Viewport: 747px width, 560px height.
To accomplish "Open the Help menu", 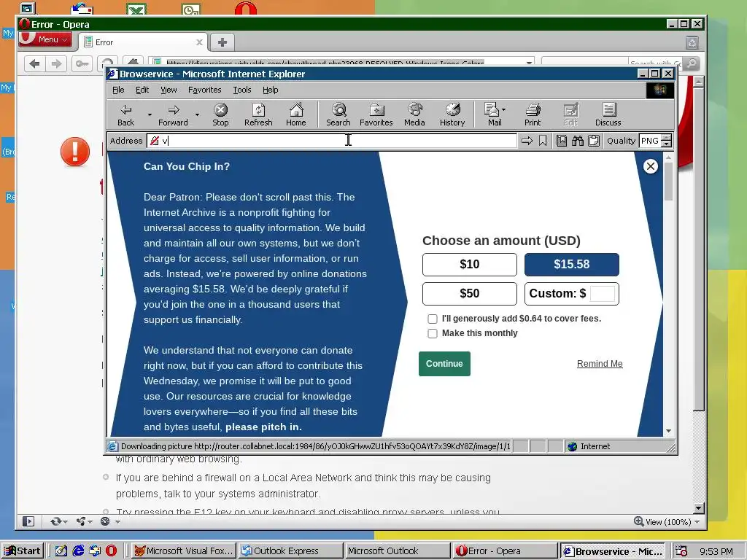I will pyautogui.click(x=270, y=90).
